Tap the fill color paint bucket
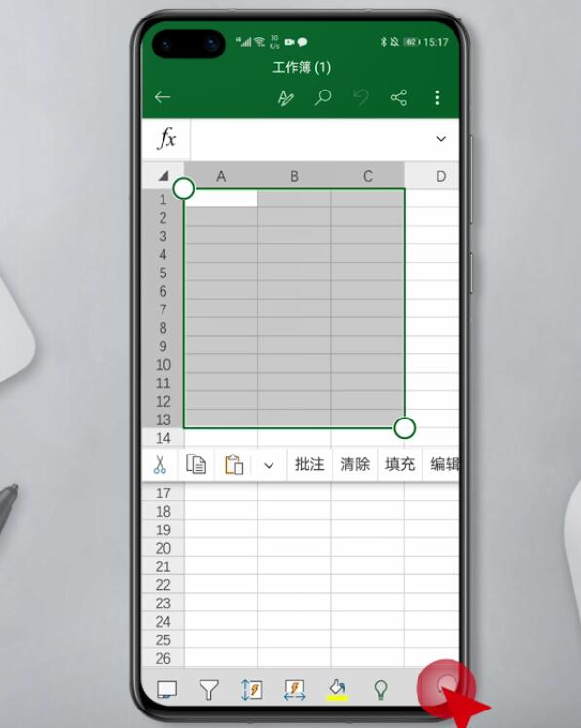Viewport: 581px width, 728px height. pyautogui.click(x=338, y=689)
